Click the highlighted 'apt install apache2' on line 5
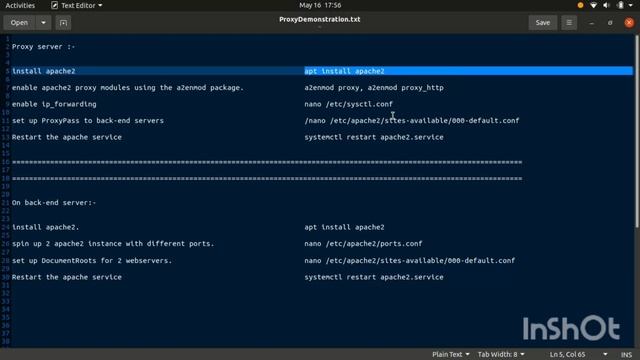The height and width of the screenshot is (360, 640). pos(344,71)
